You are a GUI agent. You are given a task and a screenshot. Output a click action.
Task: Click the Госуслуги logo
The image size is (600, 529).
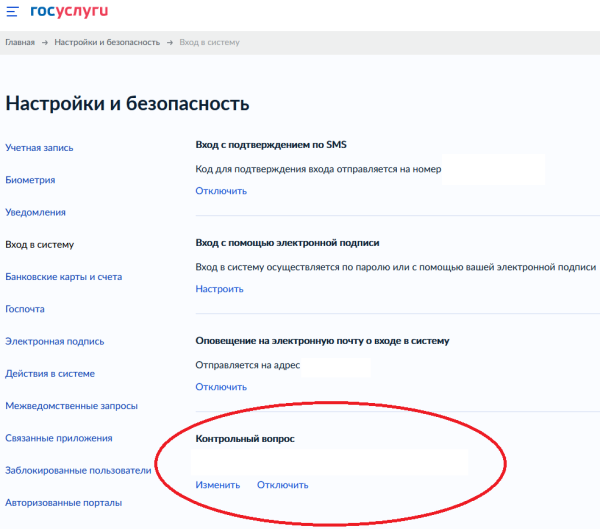69,11
